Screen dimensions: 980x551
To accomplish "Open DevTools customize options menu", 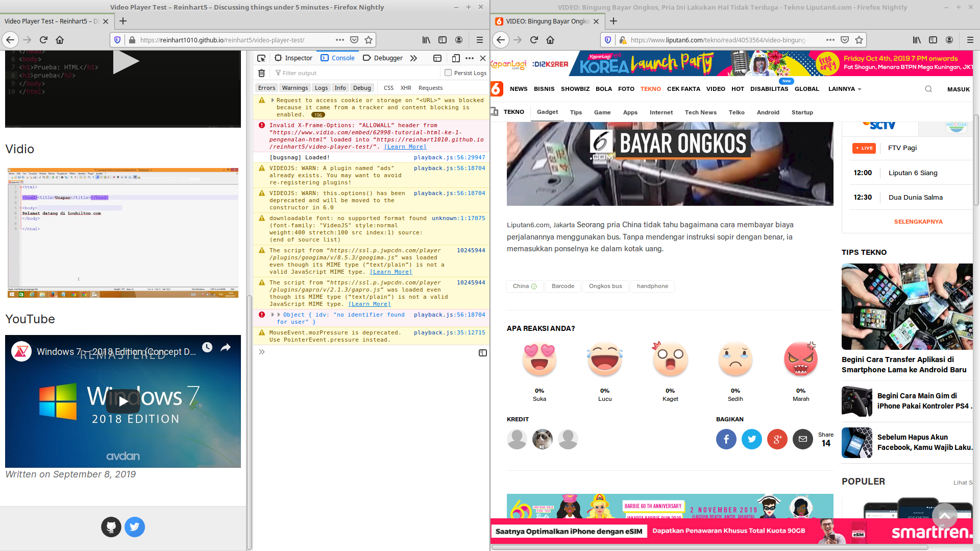I will tap(470, 58).
